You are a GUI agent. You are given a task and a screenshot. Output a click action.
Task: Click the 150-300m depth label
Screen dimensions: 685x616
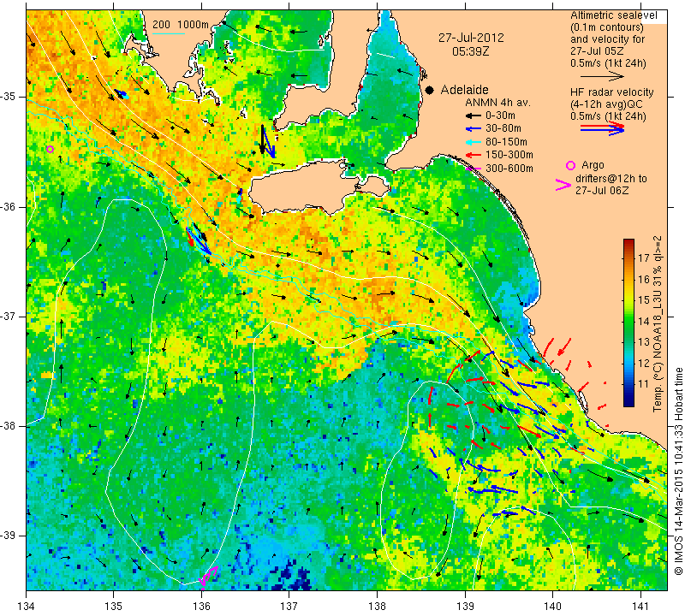coord(509,155)
